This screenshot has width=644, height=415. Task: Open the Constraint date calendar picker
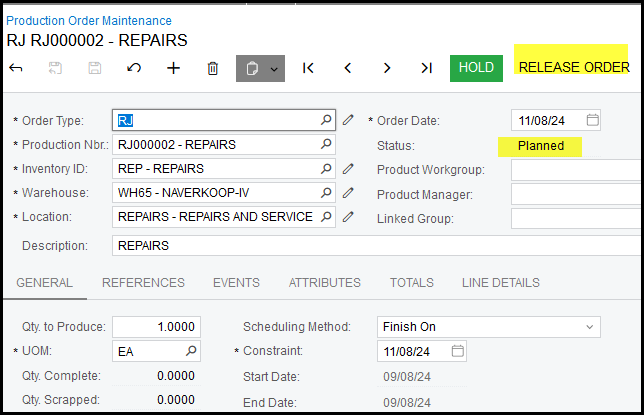click(x=458, y=352)
